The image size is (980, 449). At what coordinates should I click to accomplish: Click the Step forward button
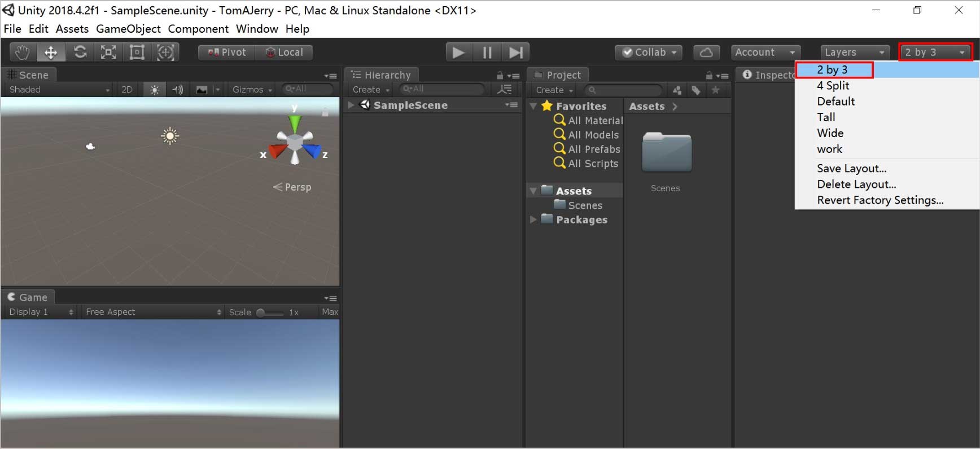[x=515, y=52]
